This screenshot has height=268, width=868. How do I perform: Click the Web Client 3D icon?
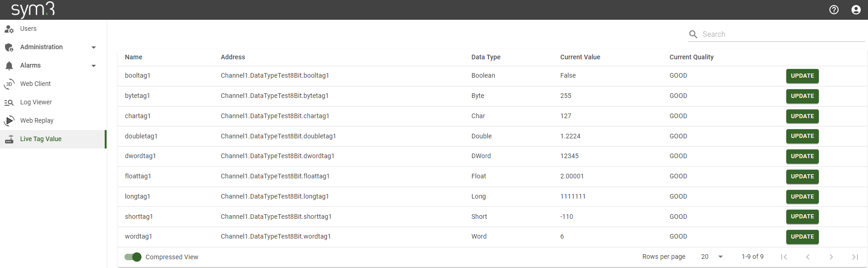tap(9, 84)
